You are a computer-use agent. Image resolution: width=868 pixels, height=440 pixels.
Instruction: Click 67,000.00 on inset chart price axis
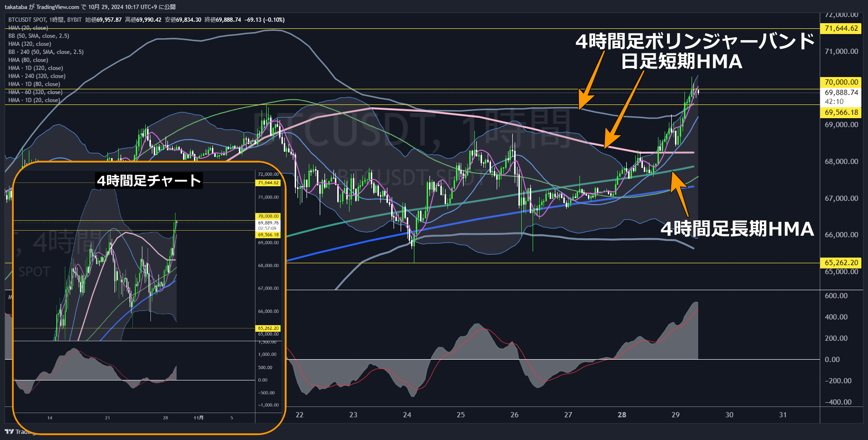click(268, 288)
